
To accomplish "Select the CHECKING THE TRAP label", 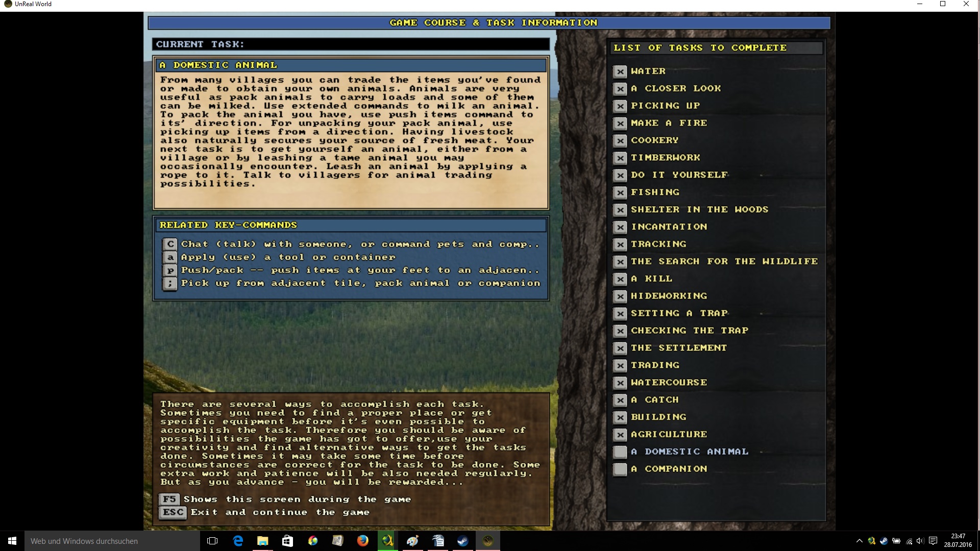I will click(690, 331).
